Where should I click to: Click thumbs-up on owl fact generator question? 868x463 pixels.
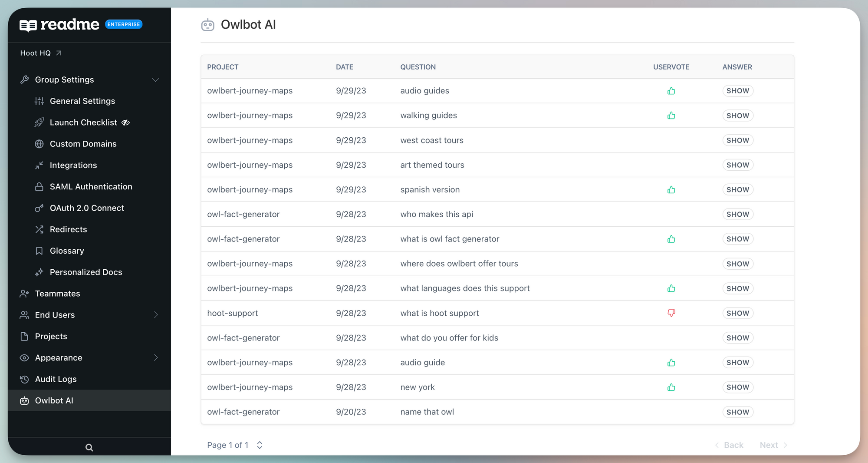[x=671, y=239]
